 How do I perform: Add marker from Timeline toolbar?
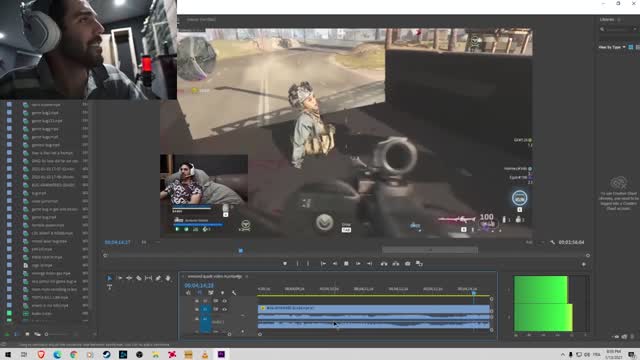(x=222, y=293)
